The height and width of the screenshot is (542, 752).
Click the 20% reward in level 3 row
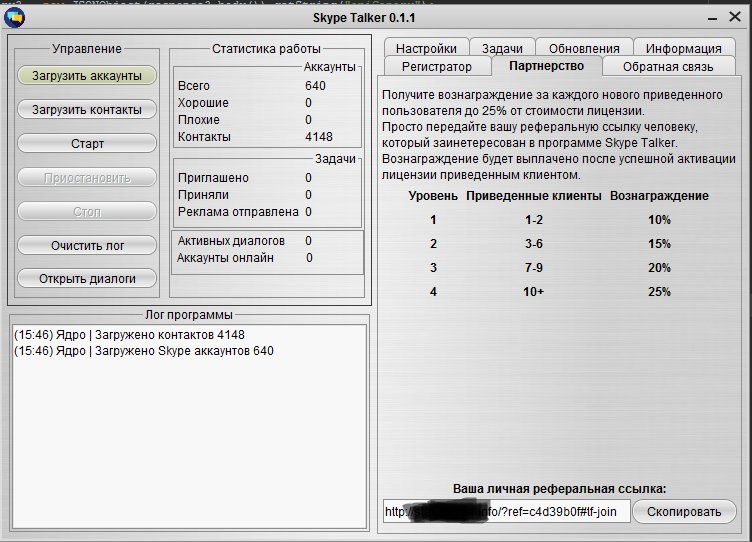(x=659, y=268)
